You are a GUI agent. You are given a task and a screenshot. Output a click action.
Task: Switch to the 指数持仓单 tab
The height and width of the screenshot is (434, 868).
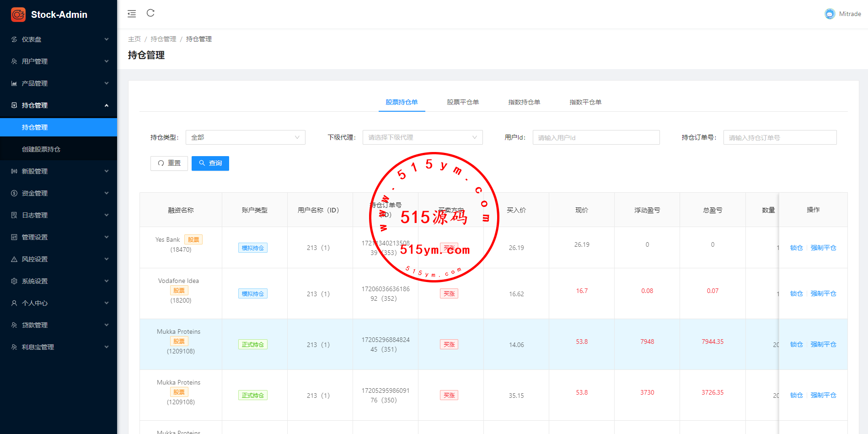coord(524,102)
